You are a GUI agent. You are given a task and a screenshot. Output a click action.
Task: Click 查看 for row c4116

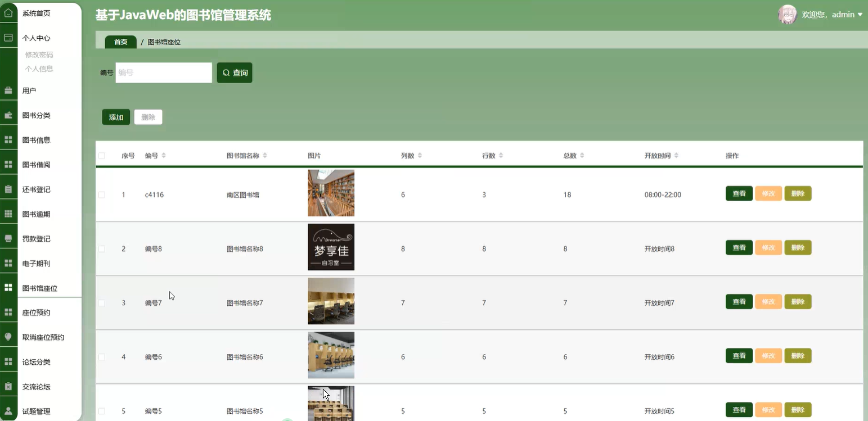click(x=739, y=193)
